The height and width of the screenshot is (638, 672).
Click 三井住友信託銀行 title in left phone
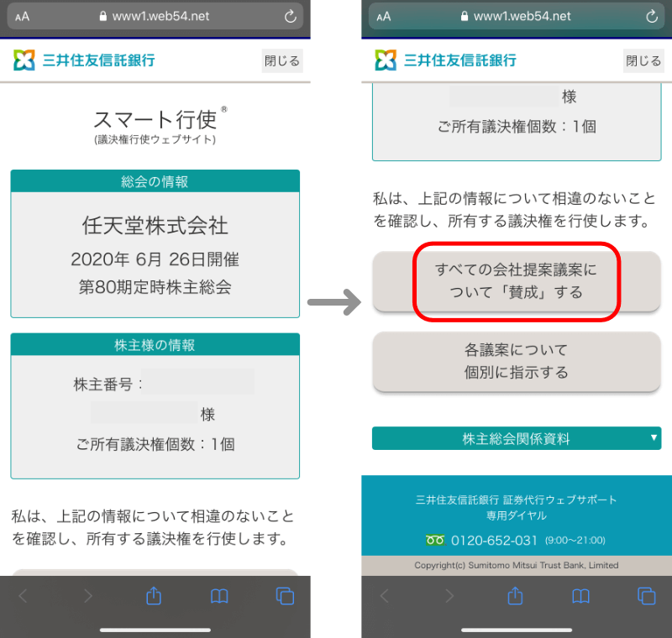pos(98,60)
